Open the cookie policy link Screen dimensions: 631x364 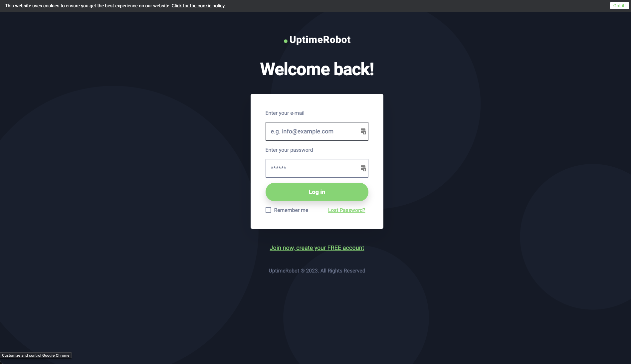(x=199, y=6)
